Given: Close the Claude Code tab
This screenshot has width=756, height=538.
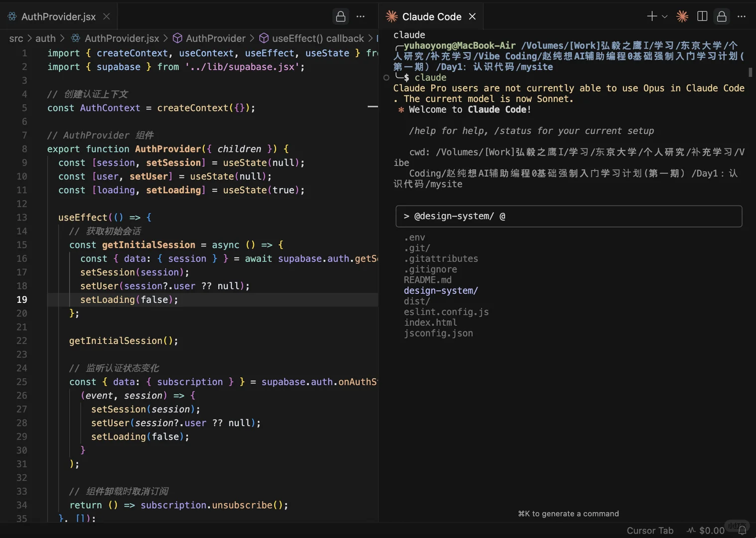Looking at the screenshot, I should coord(472,16).
